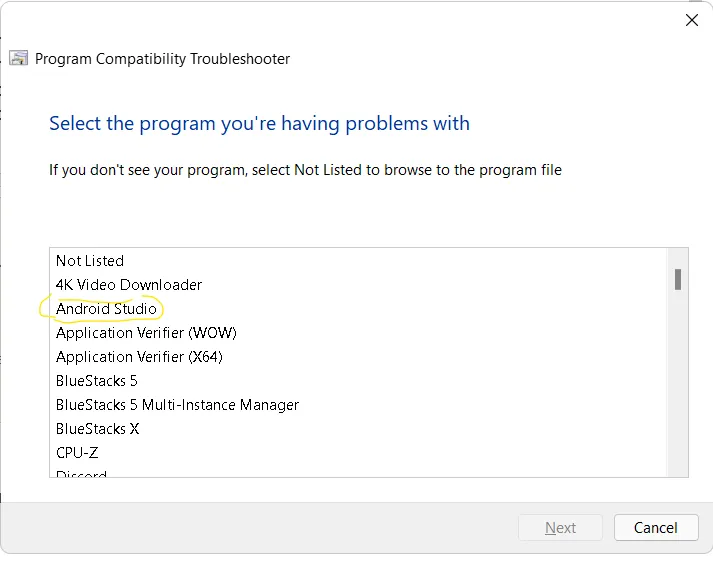Choose BlueStacks 5 Multi-Instance Manager
The height and width of the screenshot is (562, 713).
pyautogui.click(x=177, y=405)
